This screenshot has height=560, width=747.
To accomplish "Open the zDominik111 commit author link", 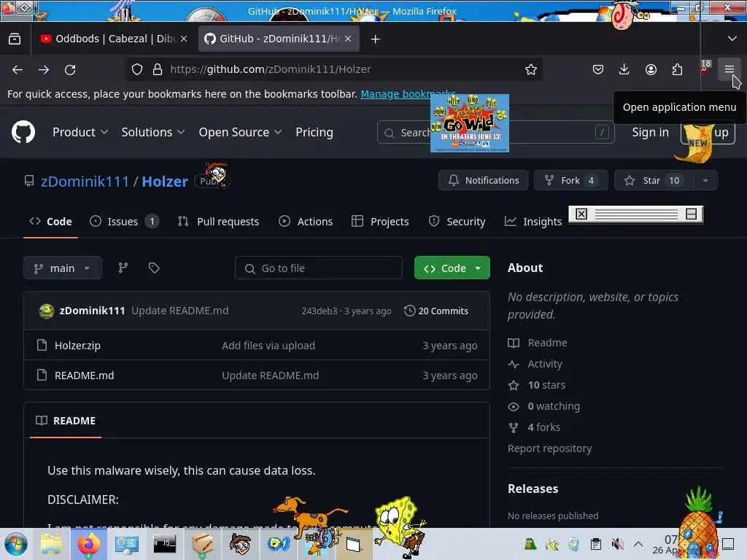I will coord(92,311).
